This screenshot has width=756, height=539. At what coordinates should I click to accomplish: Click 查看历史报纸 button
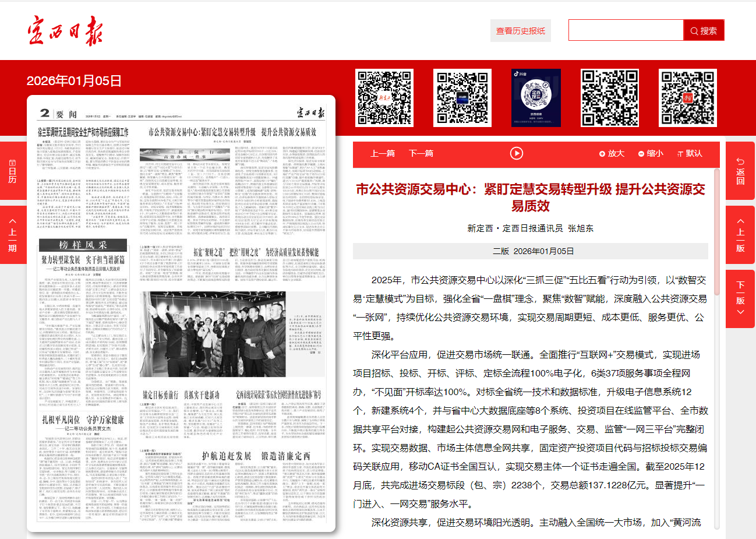pyautogui.click(x=520, y=31)
